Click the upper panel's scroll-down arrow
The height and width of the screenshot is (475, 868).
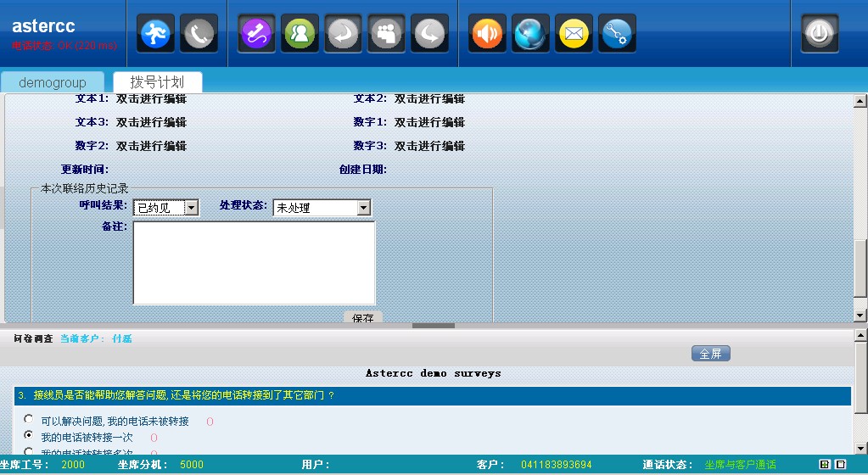pos(860,316)
